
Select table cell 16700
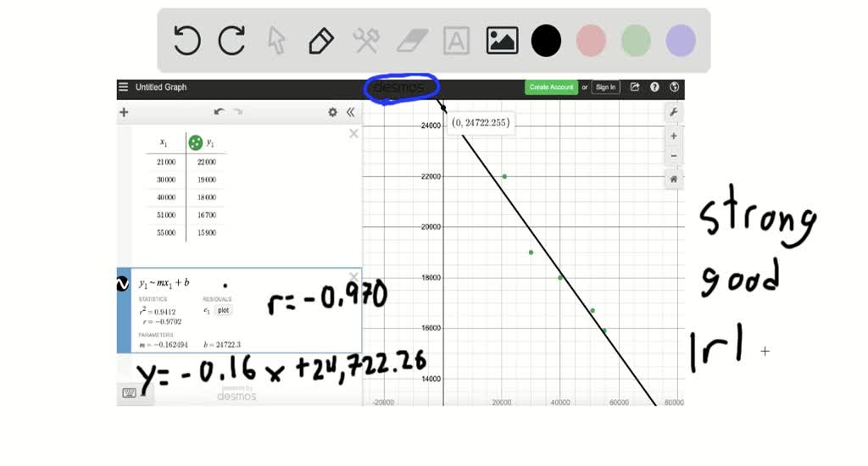click(x=207, y=215)
